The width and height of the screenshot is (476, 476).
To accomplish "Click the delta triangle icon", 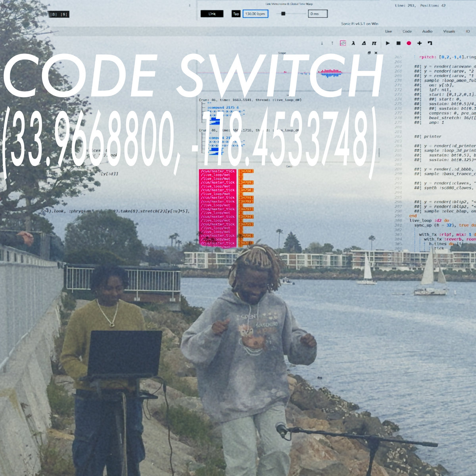I will (x=363, y=43).
